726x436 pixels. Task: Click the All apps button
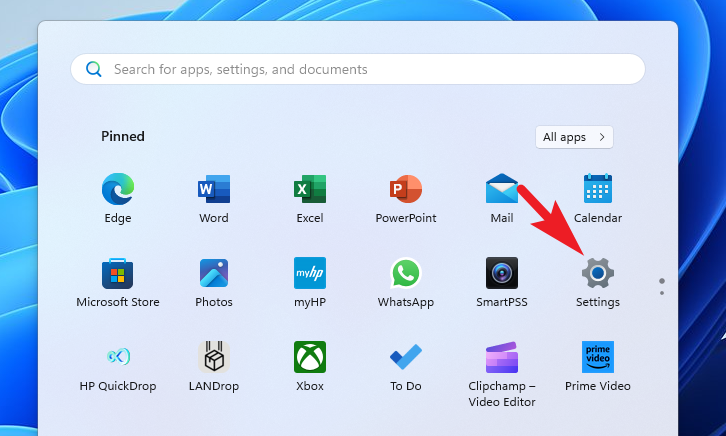pyautogui.click(x=574, y=137)
